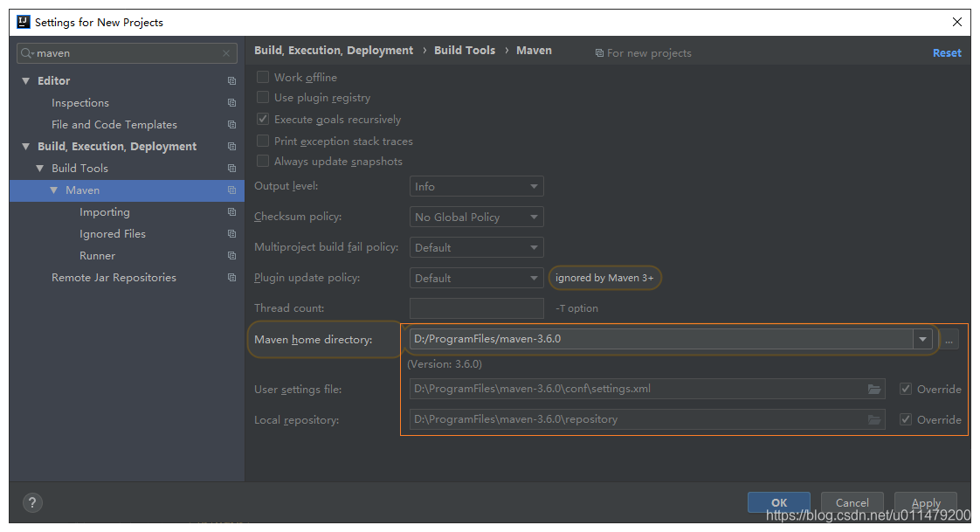Image resolution: width=980 pixels, height=532 pixels.
Task: Click the Reset link
Action: point(947,53)
